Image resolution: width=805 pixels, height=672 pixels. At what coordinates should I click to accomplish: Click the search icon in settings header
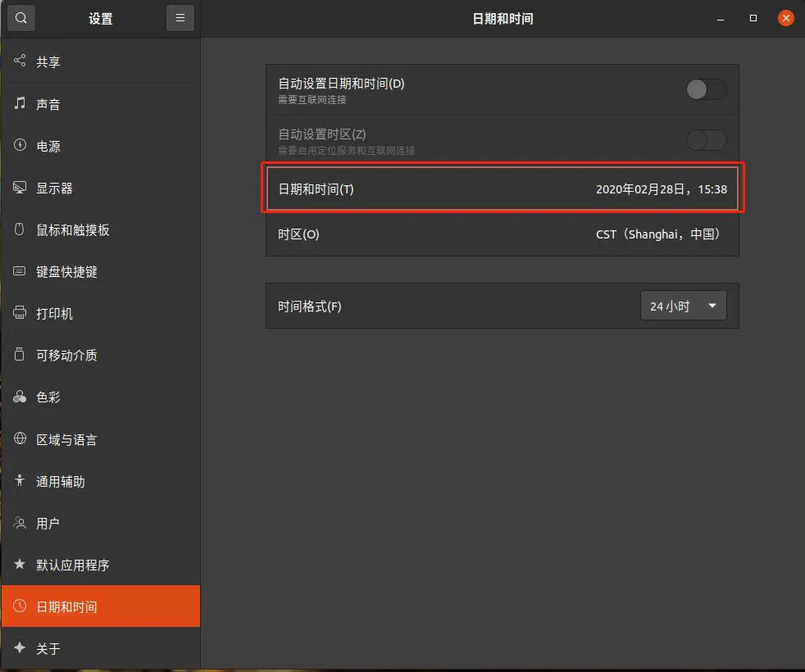(x=21, y=19)
